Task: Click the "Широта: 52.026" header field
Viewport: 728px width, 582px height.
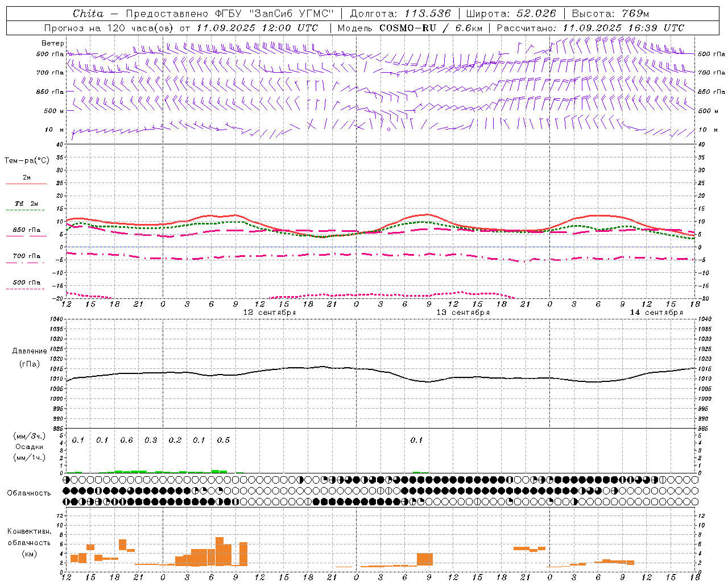Action: click(x=511, y=14)
